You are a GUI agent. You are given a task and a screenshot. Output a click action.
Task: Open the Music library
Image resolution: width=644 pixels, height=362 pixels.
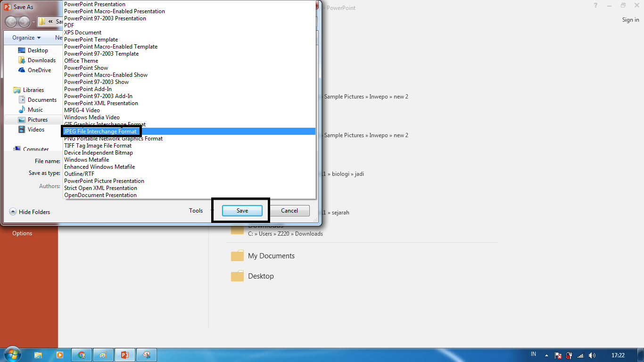pos(31,110)
